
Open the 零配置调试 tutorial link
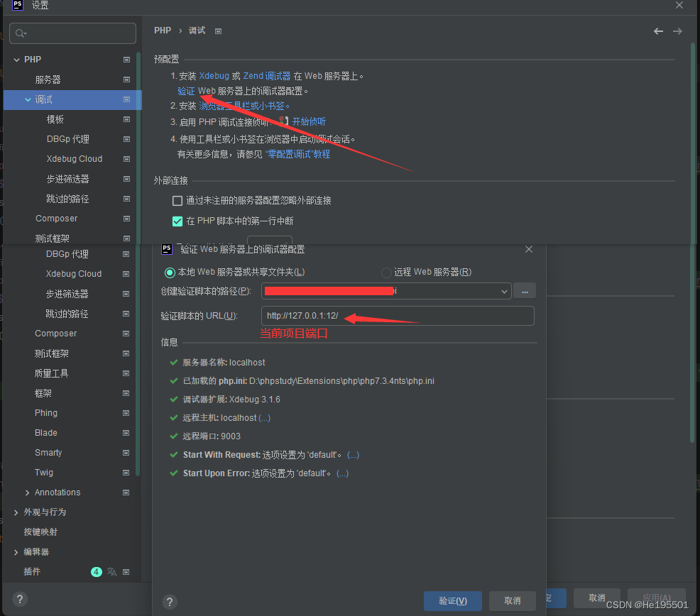(x=297, y=154)
